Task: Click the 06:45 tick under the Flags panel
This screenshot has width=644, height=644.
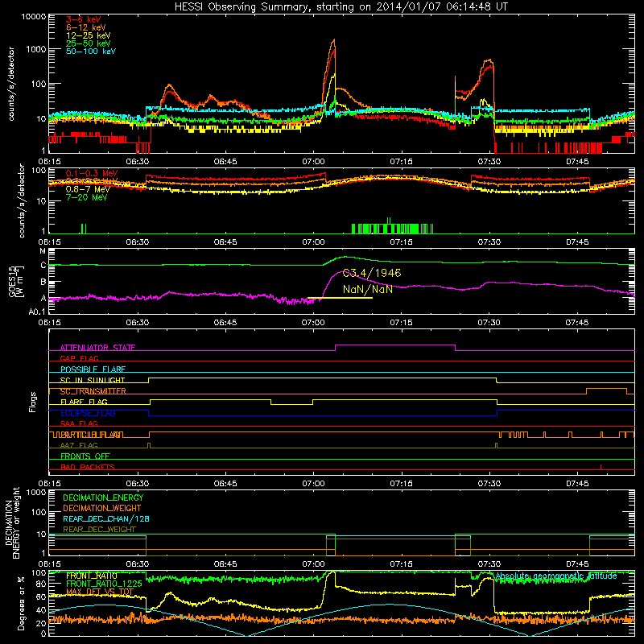Action: coord(225,484)
